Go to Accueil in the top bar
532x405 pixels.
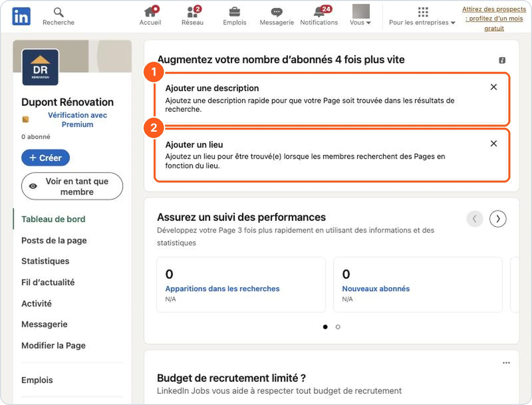click(150, 16)
